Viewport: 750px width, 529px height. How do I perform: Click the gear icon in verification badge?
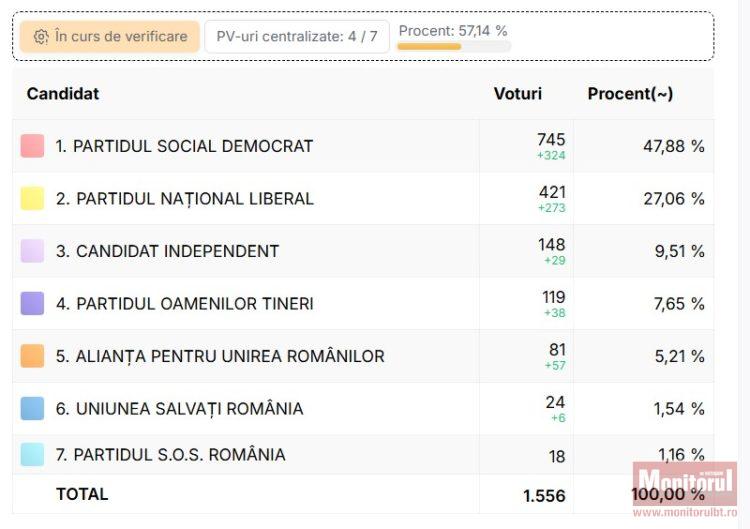(41, 37)
